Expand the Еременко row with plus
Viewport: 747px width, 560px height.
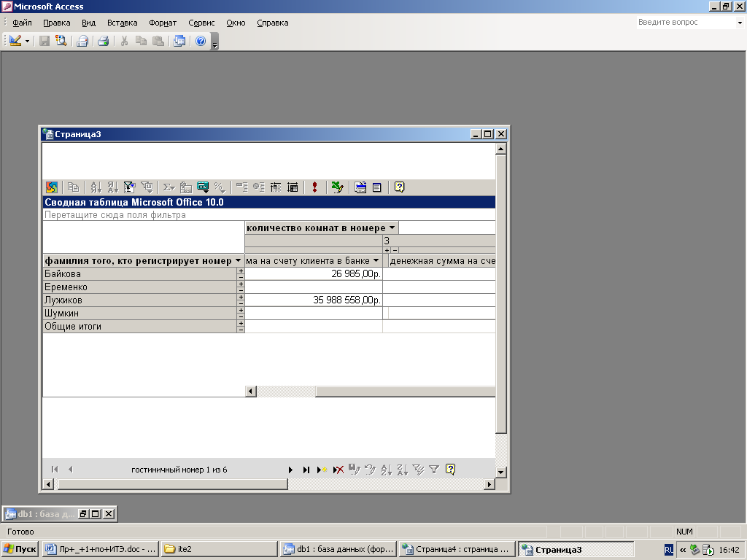(241, 284)
